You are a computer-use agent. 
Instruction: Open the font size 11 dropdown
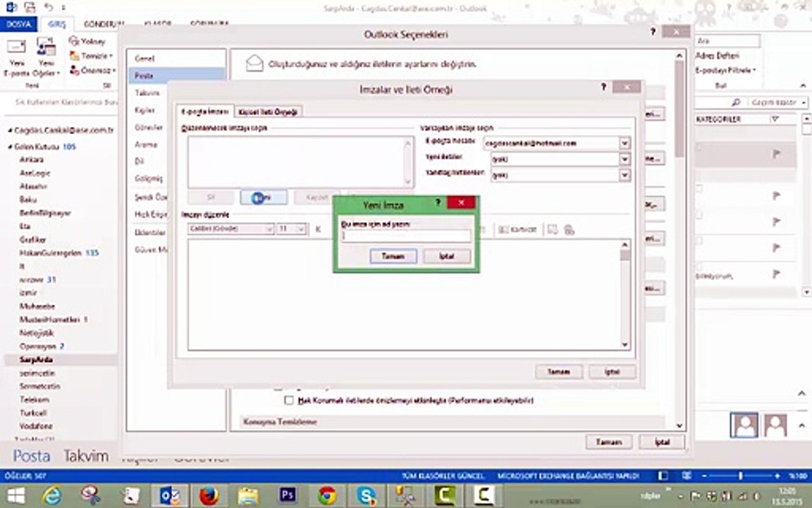coord(302,229)
